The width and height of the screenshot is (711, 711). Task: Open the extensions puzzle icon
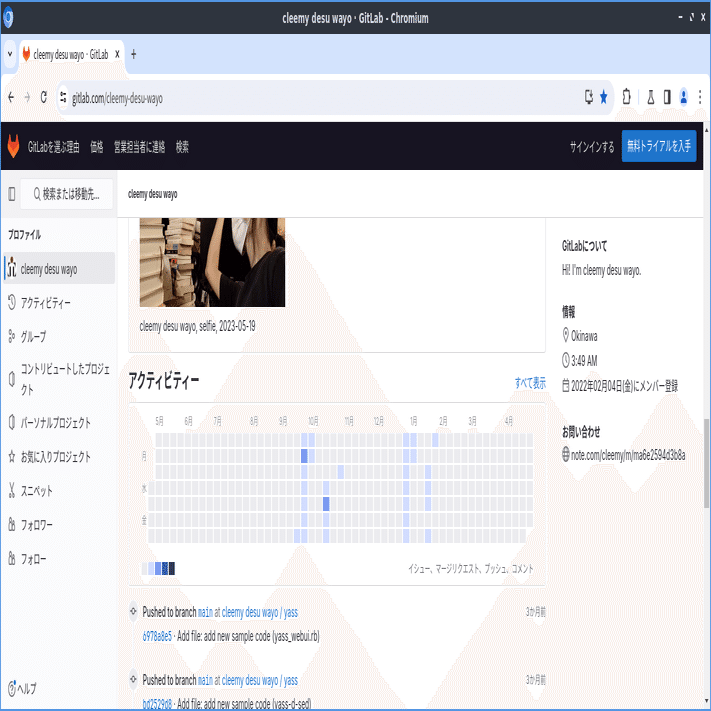tap(627, 97)
